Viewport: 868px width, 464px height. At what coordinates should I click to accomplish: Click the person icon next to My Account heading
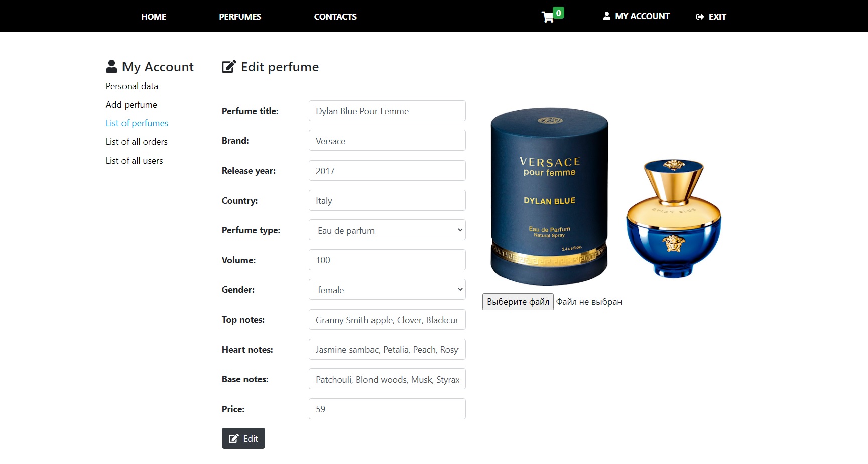pyautogui.click(x=111, y=66)
